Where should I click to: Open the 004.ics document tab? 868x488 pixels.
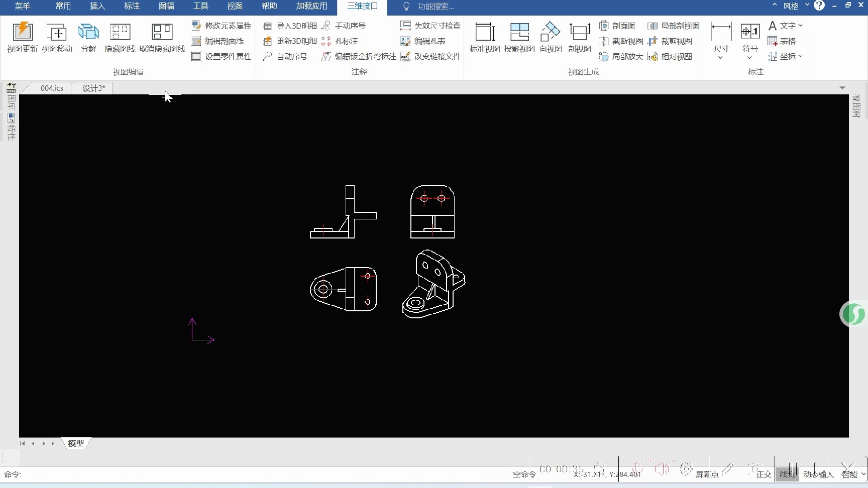[x=52, y=88]
